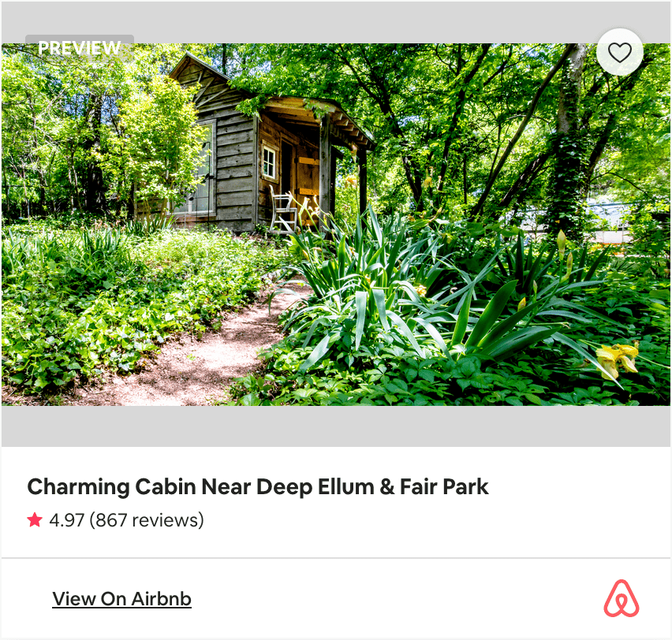Click the 4.97 rating value

[x=67, y=520]
